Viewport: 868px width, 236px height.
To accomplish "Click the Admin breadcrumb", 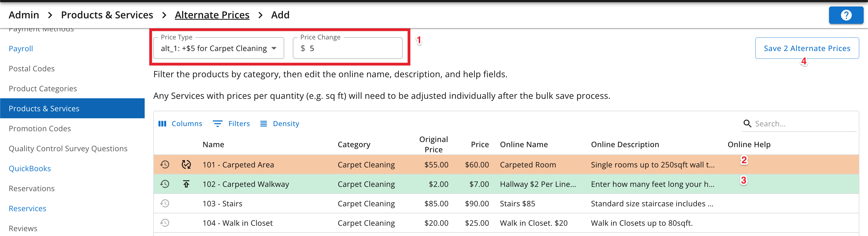I will pos(24,15).
